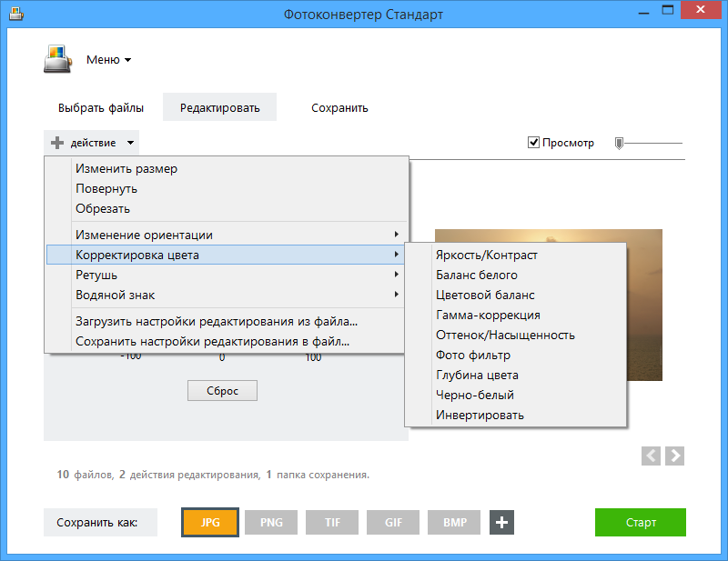
Task: Choose Изменить размер action
Action: click(x=226, y=168)
